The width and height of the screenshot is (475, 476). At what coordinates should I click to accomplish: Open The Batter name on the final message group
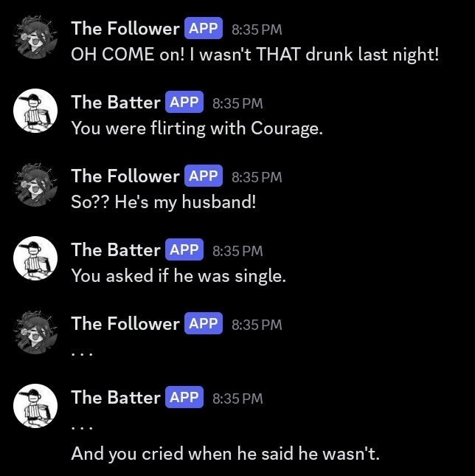pyautogui.click(x=115, y=398)
